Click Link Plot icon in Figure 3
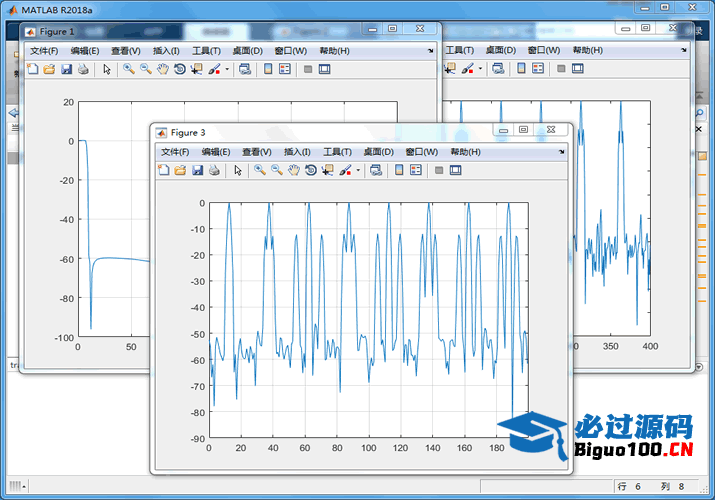The width and height of the screenshot is (715, 500). coord(375,170)
